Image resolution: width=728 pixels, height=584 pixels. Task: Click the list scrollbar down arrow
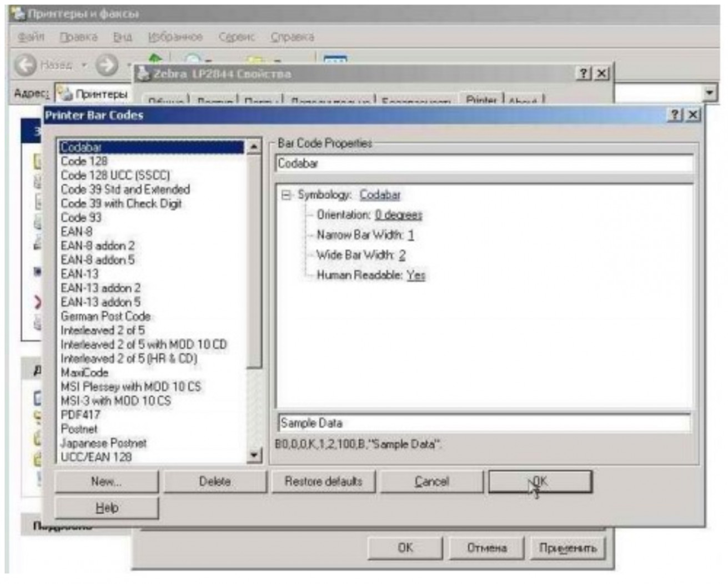[x=253, y=456]
